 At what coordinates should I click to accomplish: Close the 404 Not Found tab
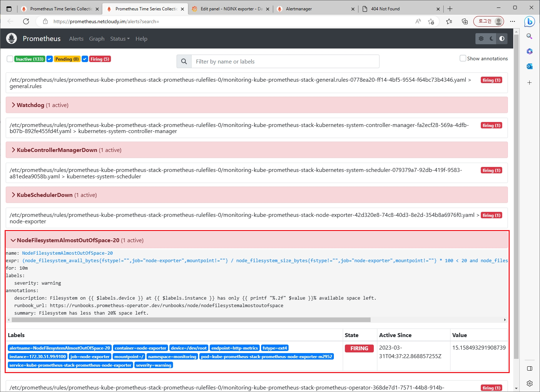[438, 9]
